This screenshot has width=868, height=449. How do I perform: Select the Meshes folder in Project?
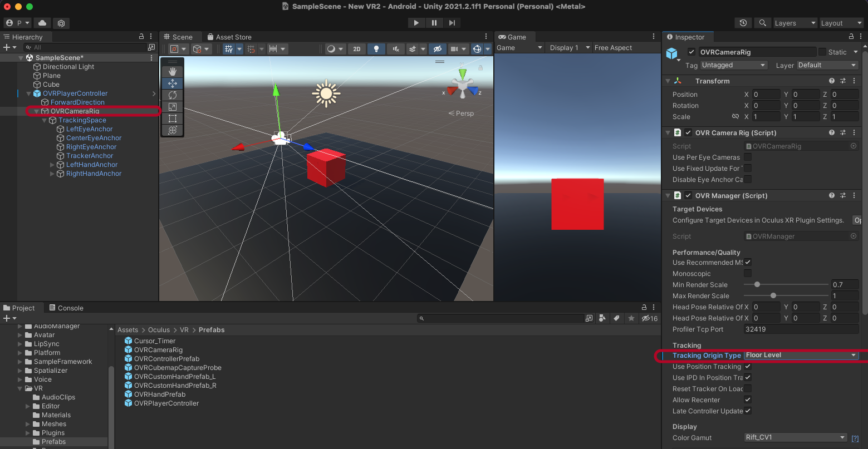coord(53,424)
